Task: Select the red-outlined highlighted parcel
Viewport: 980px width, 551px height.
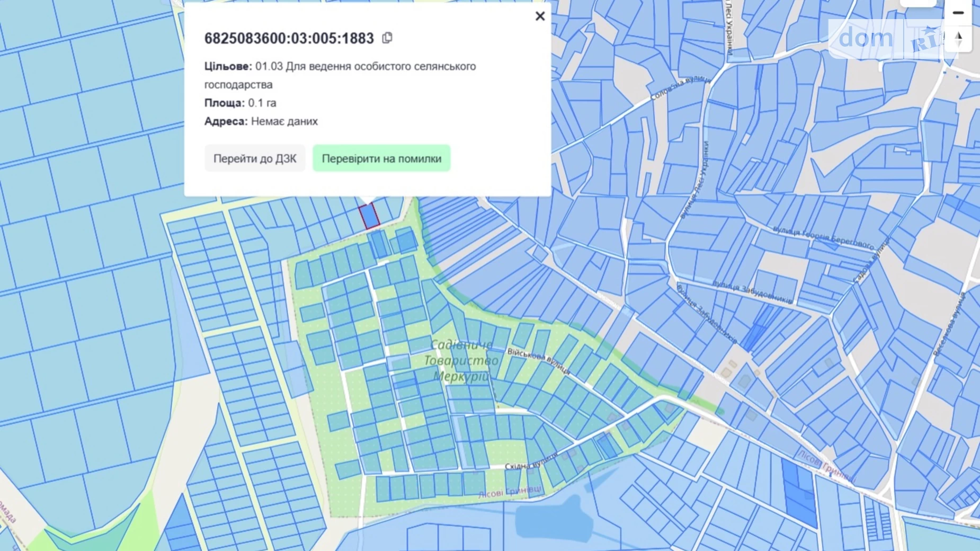Action: [x=369, y=216]
